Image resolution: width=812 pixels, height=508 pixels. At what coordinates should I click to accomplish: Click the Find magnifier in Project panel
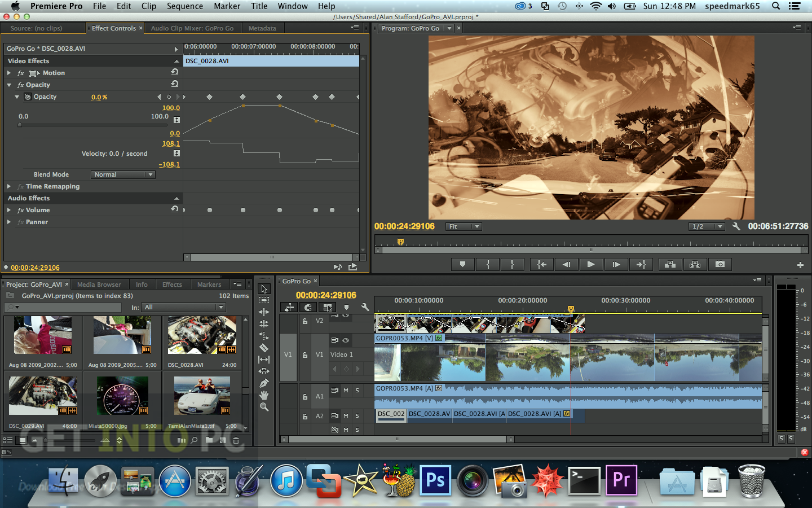point(194,440)
